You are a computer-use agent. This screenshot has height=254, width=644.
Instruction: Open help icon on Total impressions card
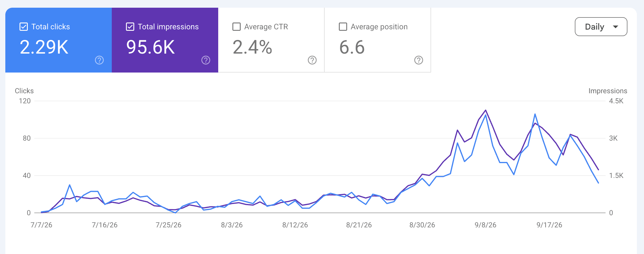coord(206,60)
